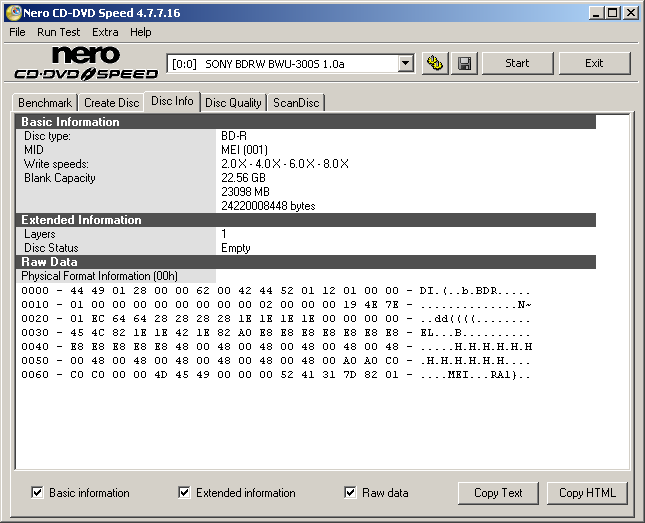Click the drive options icon
This screenshot has height=523, width=645.
pyautogui.click(x=434, y=63)
